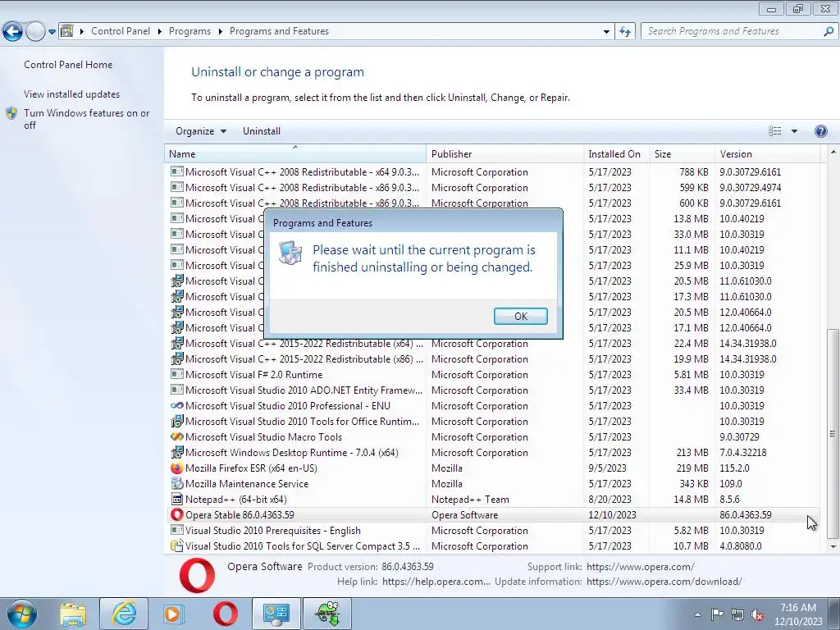
Task: Open Windows Media Player from taskbar
Action: coord(174,614)
